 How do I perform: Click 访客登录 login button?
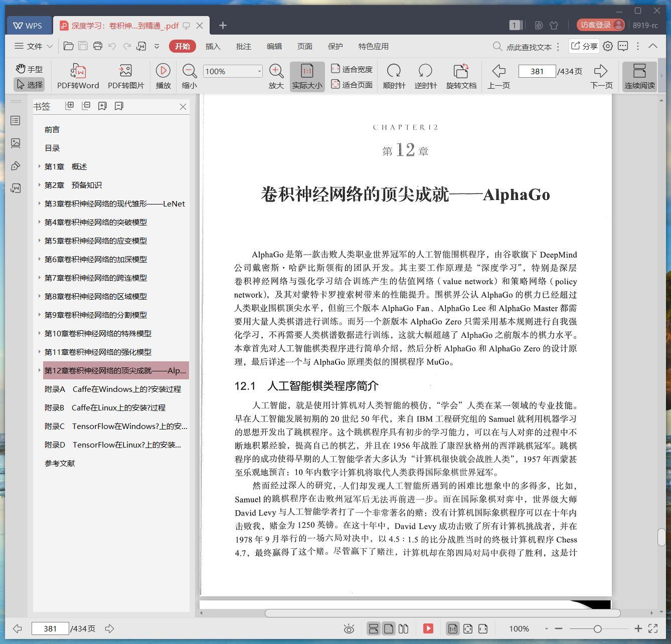[x=601, y=25]
